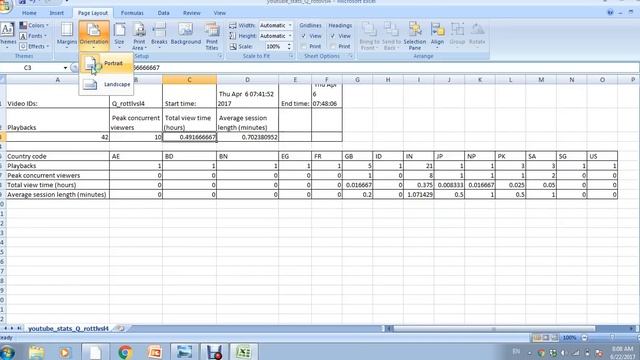Click the Send to Back button
The image size is (640, 360).
point(391,36)
